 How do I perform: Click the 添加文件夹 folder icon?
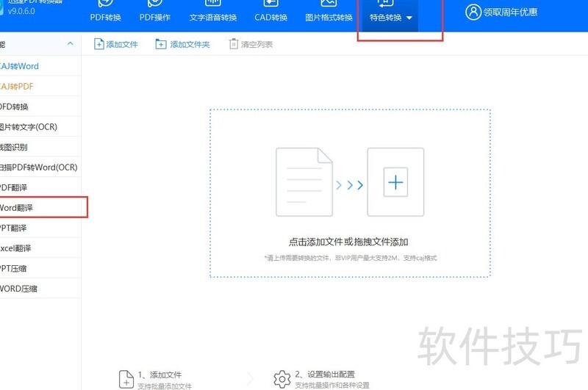[160, 44]
